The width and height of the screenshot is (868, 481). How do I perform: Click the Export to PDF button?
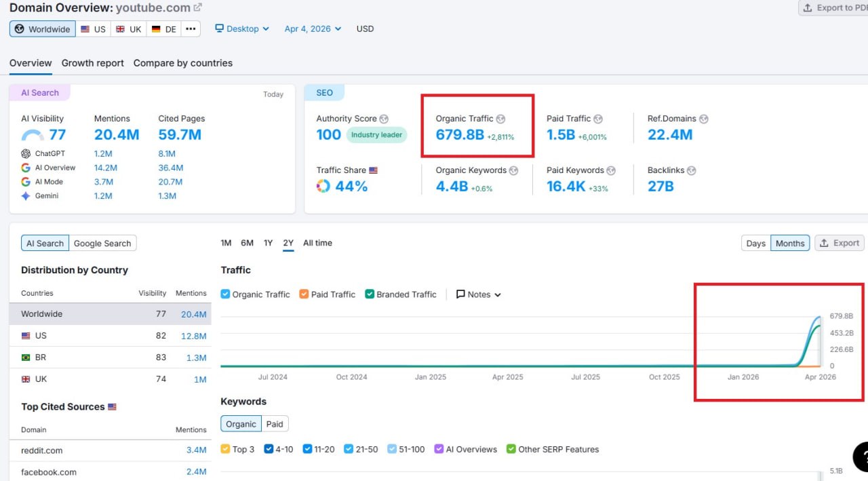pos(833,8)
